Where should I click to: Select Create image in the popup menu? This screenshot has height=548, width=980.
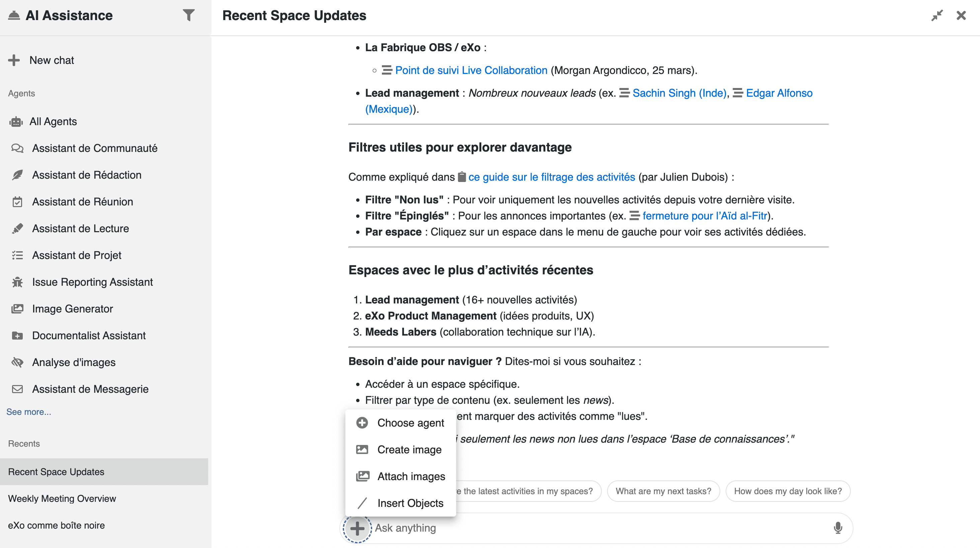point(409,450)
